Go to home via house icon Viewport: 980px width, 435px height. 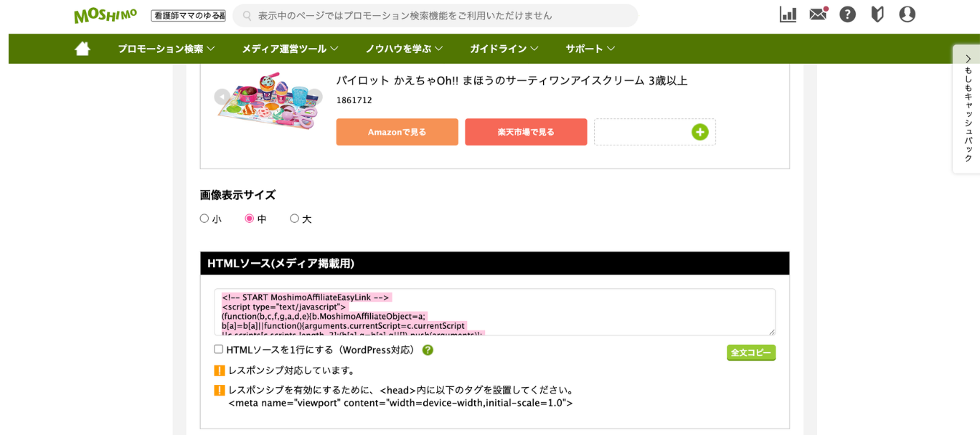click(x=83, y=49)
